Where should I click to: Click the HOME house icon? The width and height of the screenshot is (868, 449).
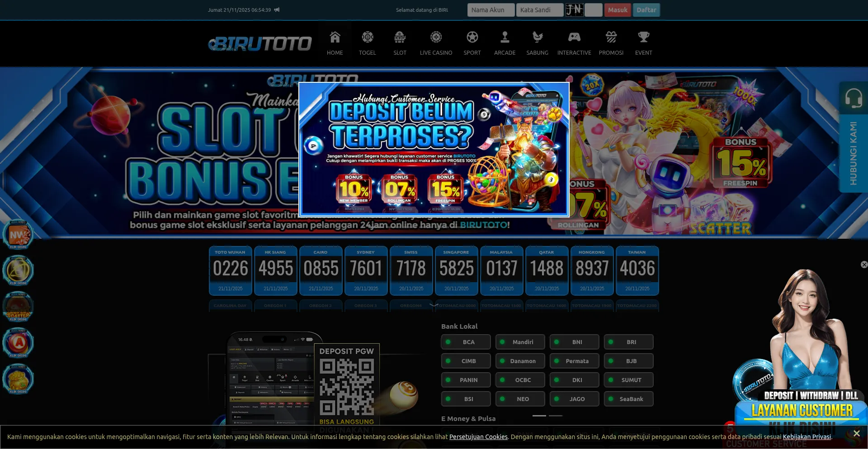(x=335, y=37)
